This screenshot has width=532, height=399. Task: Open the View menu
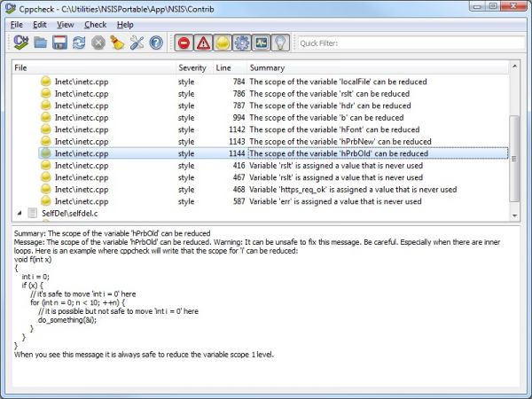click(x=65, y=25)
